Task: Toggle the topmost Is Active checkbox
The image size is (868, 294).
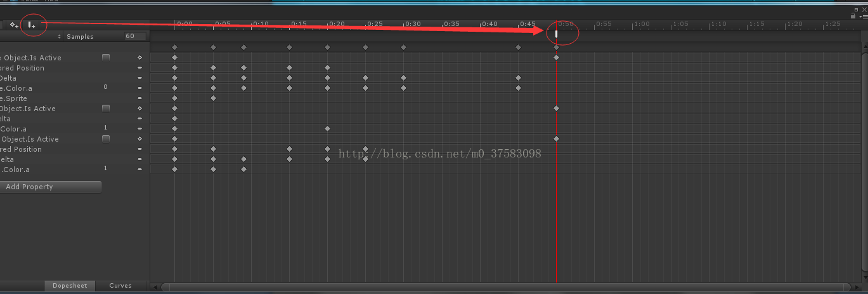Action: (106, 58)
